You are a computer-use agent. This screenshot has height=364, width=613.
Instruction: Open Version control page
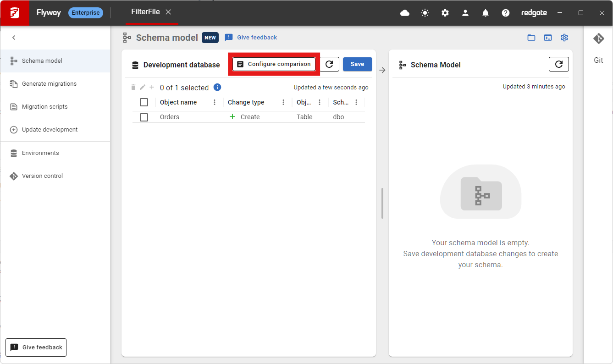click(x=55, y=176)
